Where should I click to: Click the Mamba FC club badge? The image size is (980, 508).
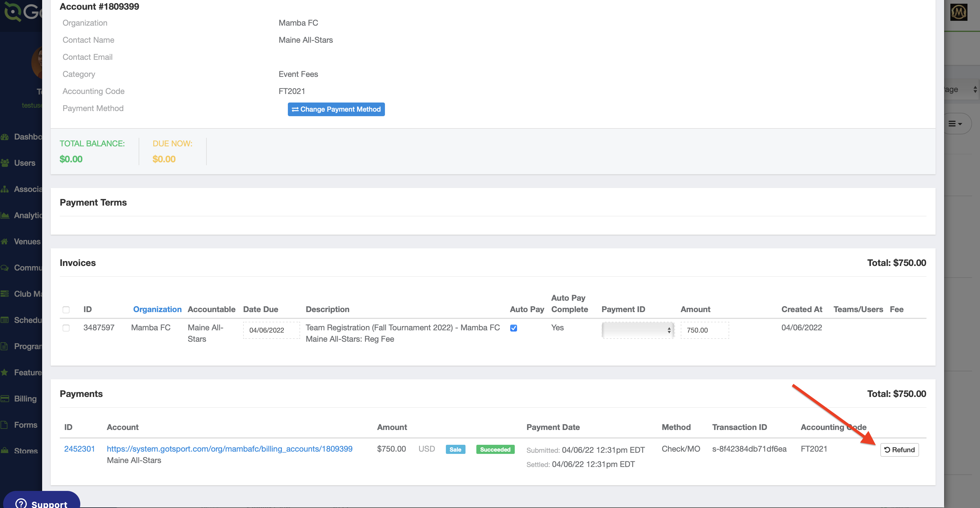pyautogui.click(x=959, y=12)
